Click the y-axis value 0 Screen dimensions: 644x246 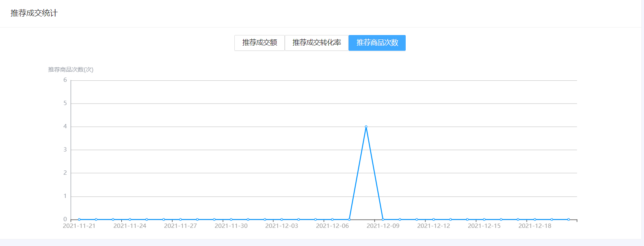pyautogui.click(x=65, y=219)
